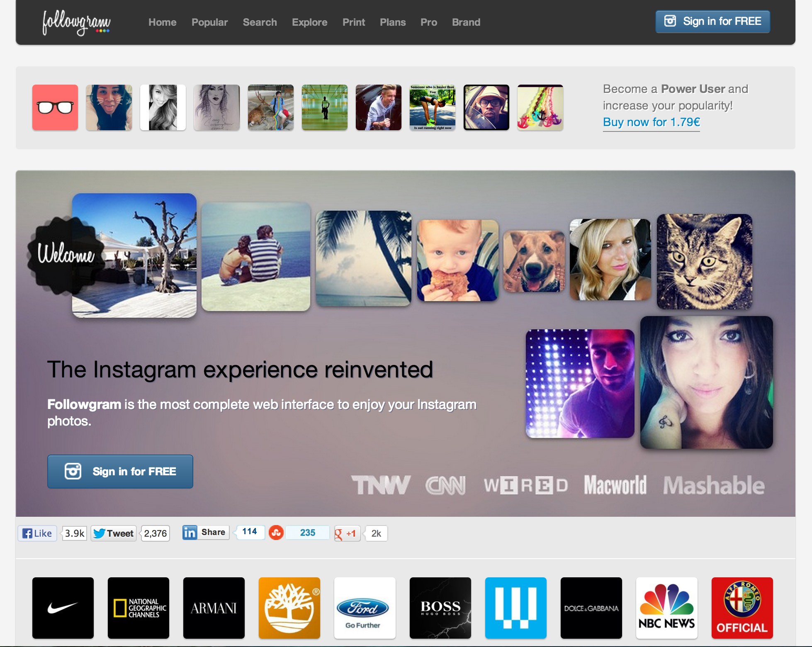812x647 pixels.
Task: Open the cat-whiskers girl avatar
Action: (109, 107)
